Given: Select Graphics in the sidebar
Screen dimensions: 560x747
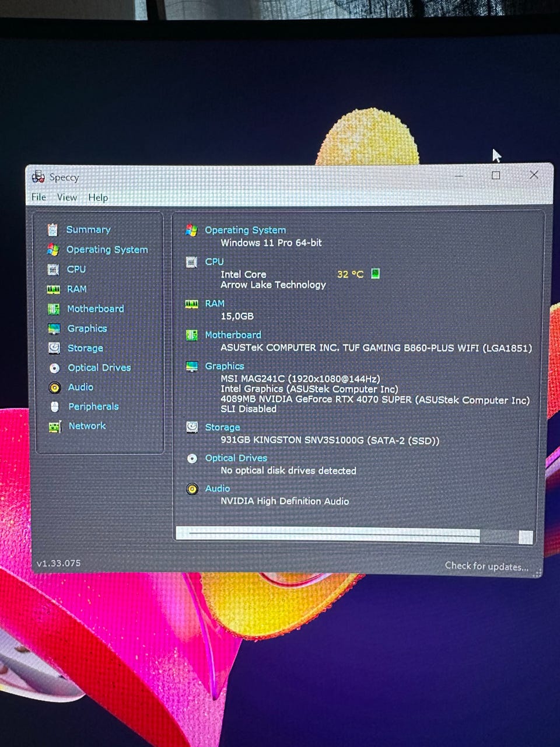Looking at the screenshot, I should 87,329.
